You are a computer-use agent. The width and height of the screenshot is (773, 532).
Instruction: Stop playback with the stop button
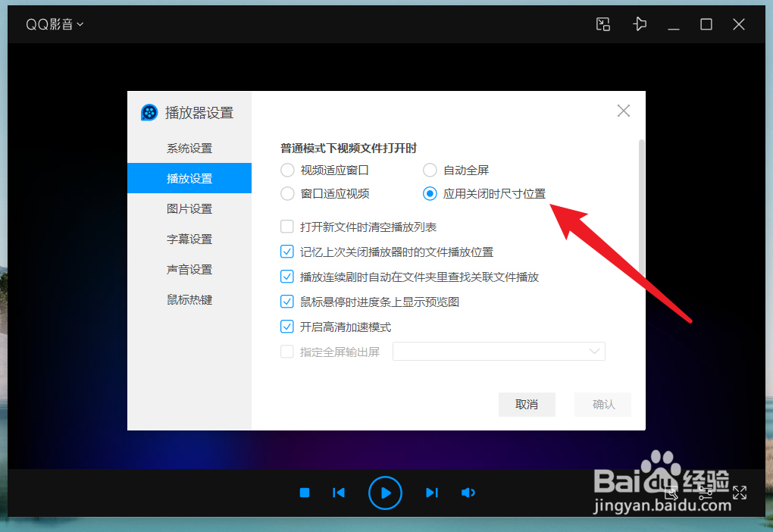tap(305, 493)
